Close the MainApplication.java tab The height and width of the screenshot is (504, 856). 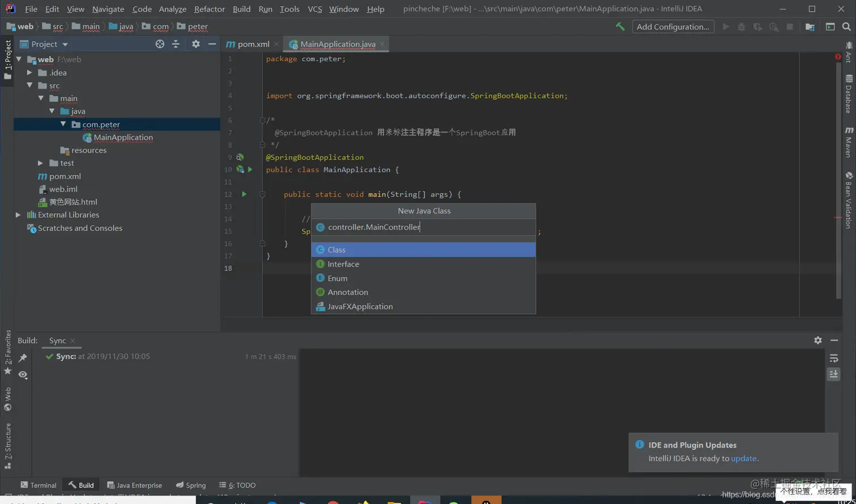tap(382, 44)
